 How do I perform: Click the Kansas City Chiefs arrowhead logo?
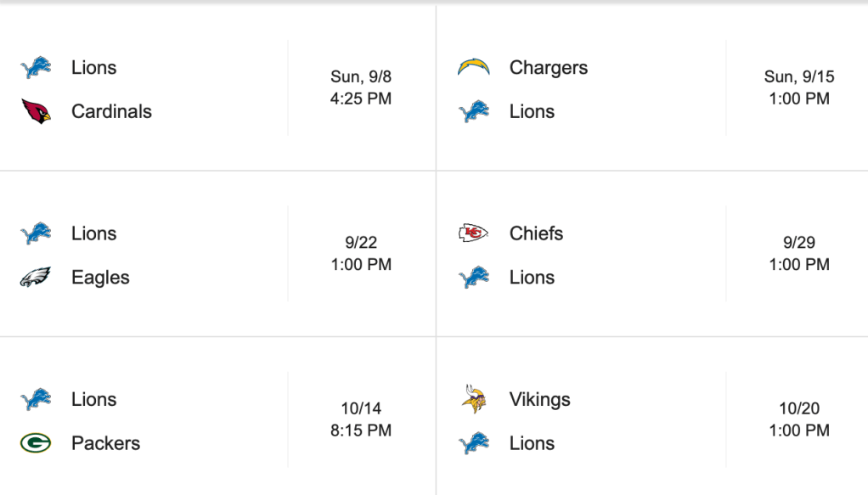tap(474, 233)
